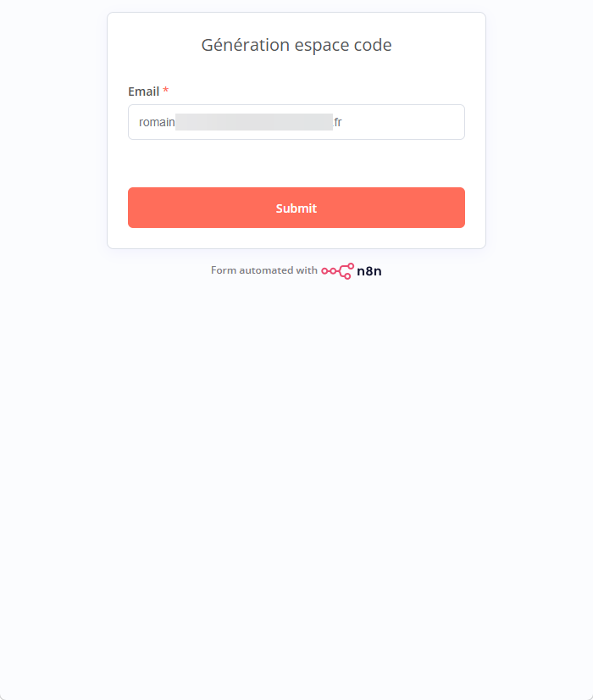Click the n8n wordmark text
The height and width of the screenshot is (700, 593).
(x=369, y=271)
